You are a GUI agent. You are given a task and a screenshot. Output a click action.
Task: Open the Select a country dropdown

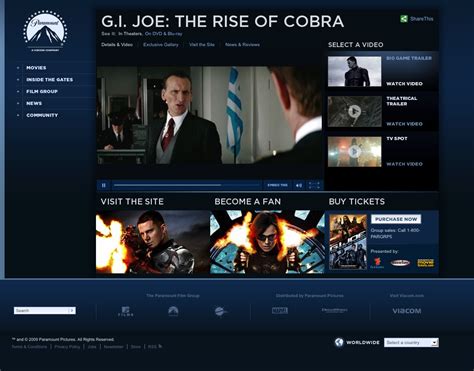(x=411, y=342)
